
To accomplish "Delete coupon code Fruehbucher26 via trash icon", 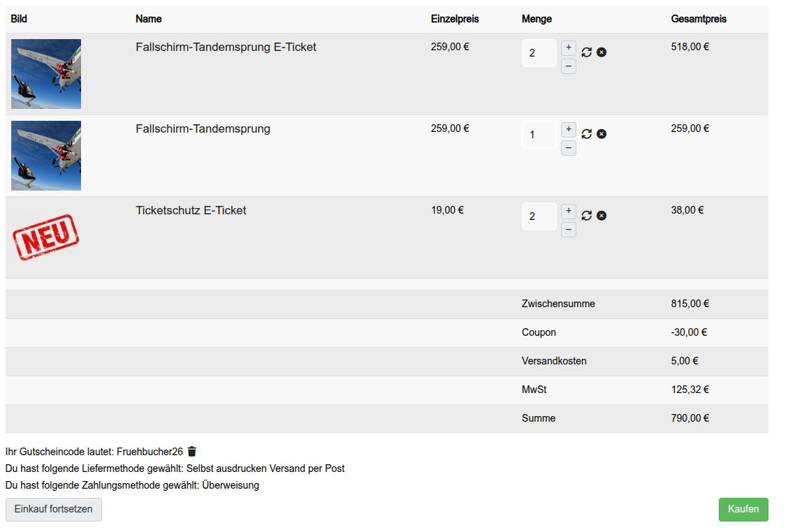I will [192, 452].
